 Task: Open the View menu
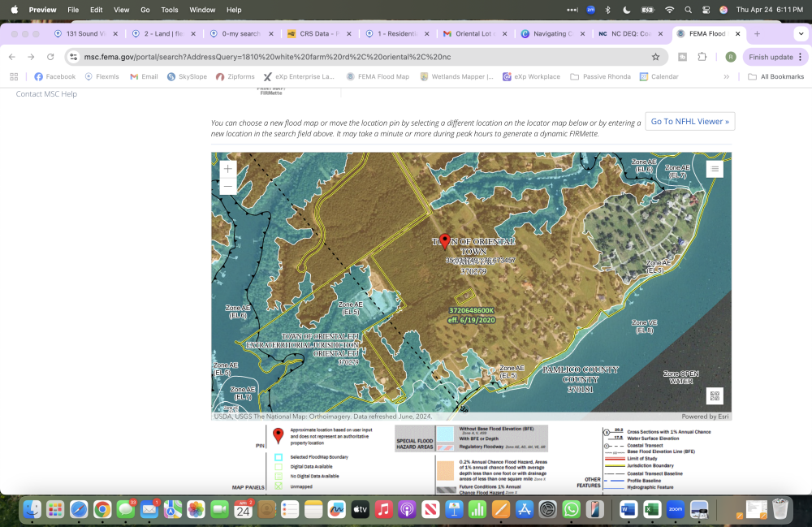[x=121, y=10]
